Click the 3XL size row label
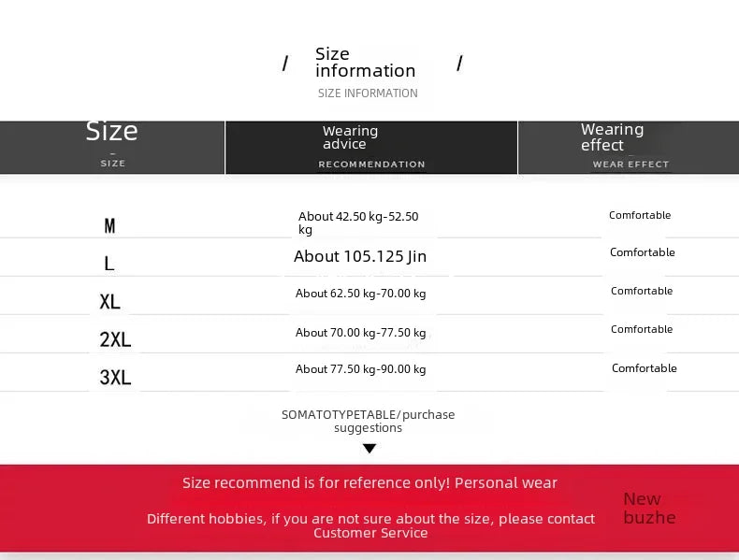The height and width of the screenshot is (560, 739). (x=115, y=378)
